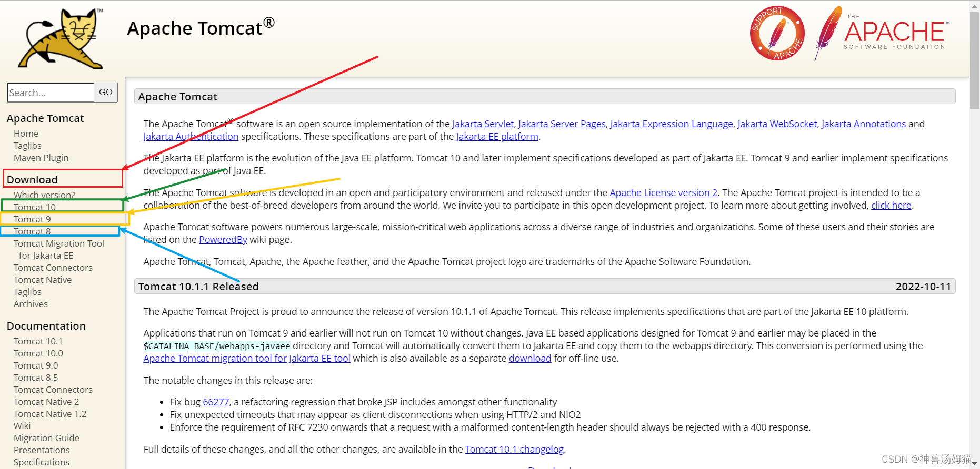Screen dimensions: 980x469
Task: Follow the PoweredBy wiki link
Action: [223, 240]
